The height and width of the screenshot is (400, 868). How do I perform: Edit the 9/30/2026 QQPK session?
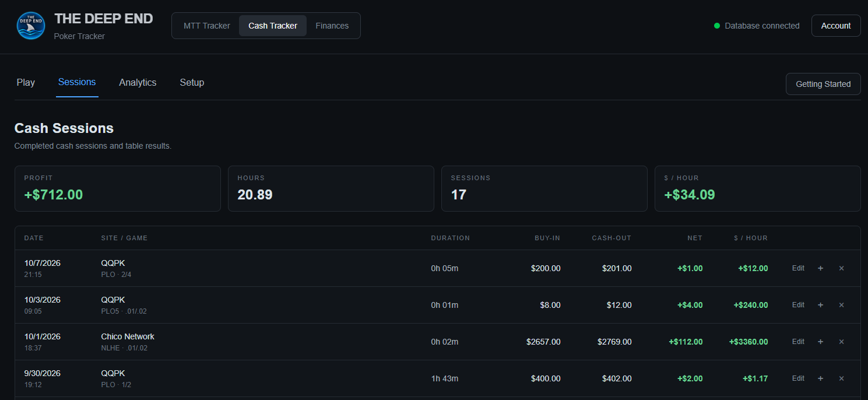[798, 378]
